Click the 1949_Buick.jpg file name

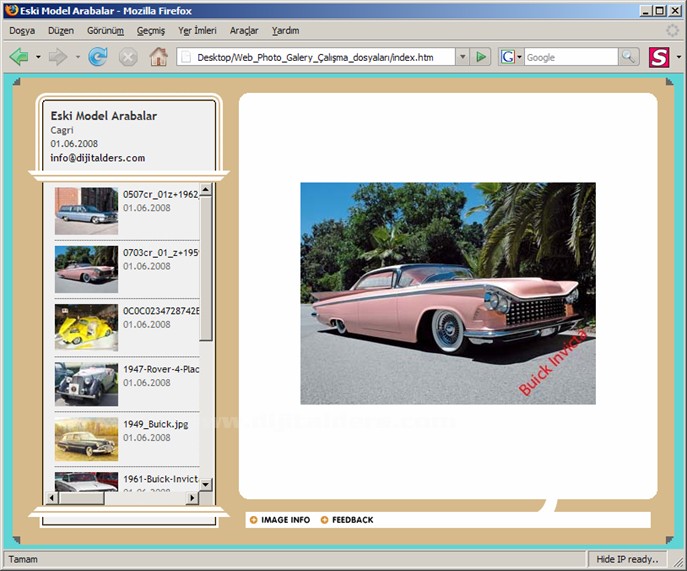pyautogui.click(x=156, y=424)
